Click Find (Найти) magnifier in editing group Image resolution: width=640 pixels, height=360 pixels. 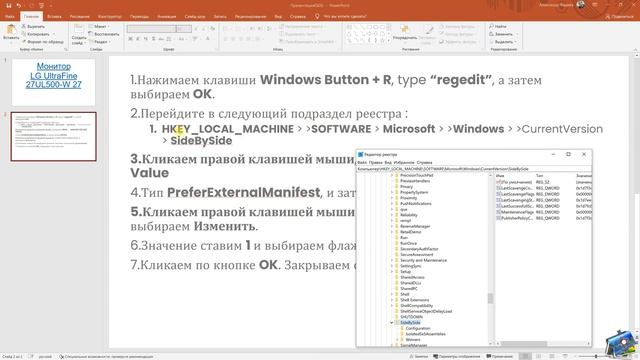(x=498, y=27)
